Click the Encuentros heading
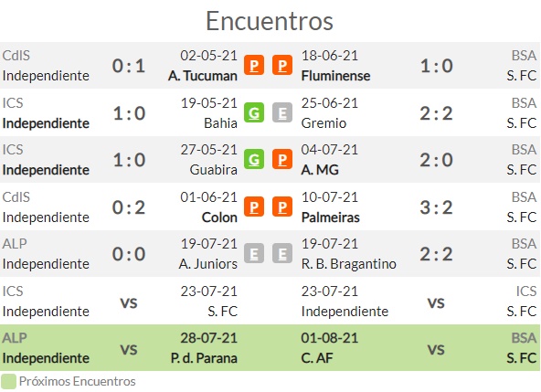Screen dimensions: 541x392 pyautogui.click(x=270, y=21)
